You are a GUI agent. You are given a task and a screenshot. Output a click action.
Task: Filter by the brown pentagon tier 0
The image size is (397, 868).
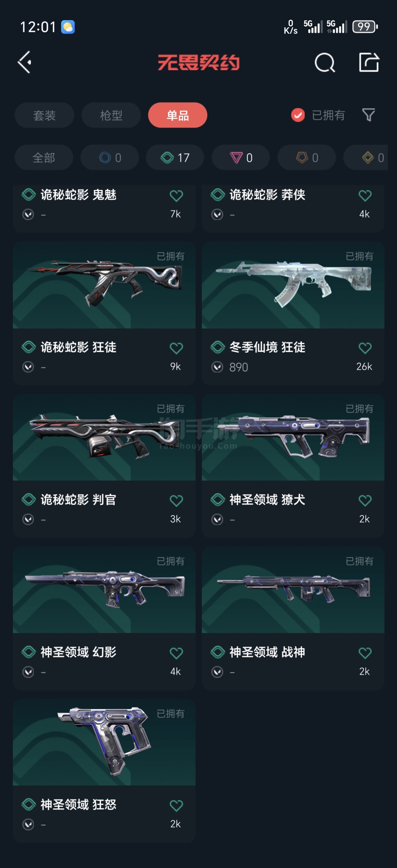(x=306, y=157)
